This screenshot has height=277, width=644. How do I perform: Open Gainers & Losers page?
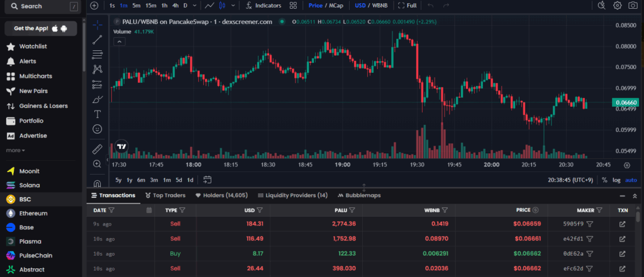pyautogui.click(x=43, y=106)
